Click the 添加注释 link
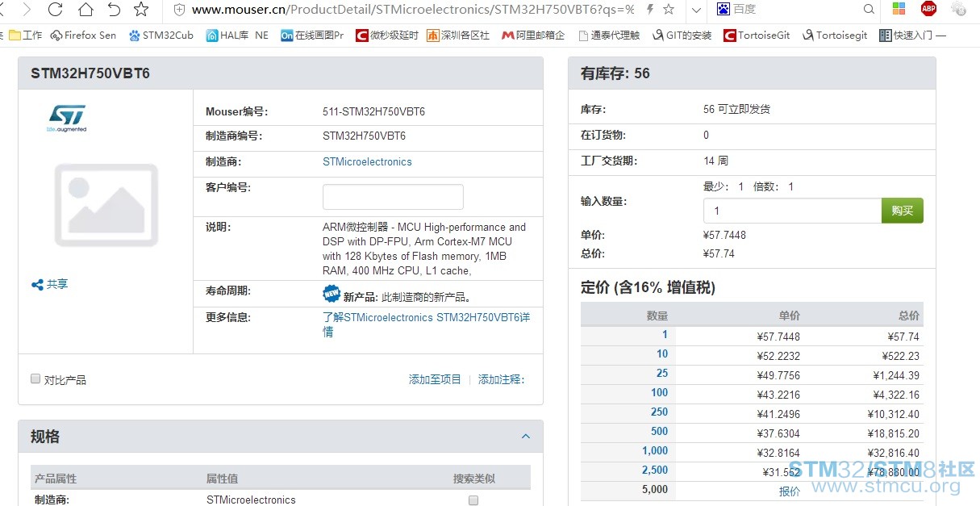Screen dimensions: 980x506 coord(501,379)
